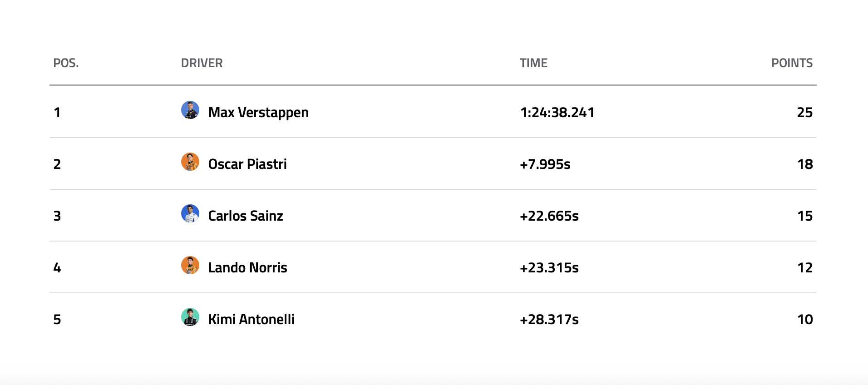Select the Carlos Sainz name text
Image resolution: width=868 pixels, height=385 pixels.
pyautogui.click(x=246, y=216)
